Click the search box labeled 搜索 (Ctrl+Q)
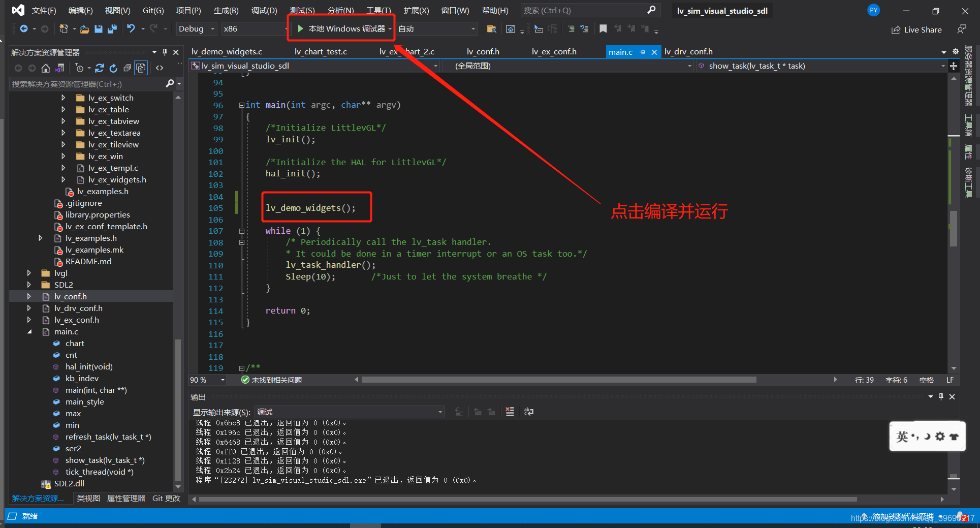Image resolution: width=980 pixels, height=528 pixels. pyautogui.click(x=590, y=10)
